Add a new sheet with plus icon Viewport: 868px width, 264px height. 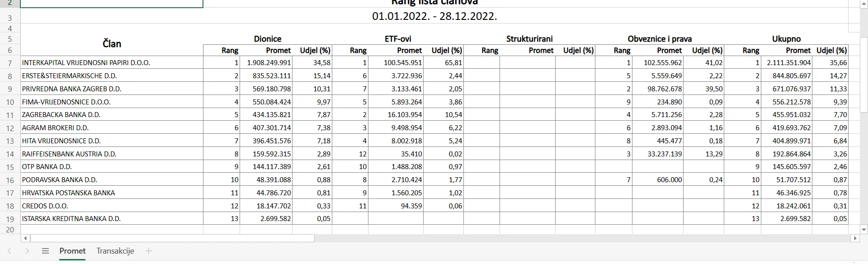pos(149,251)
